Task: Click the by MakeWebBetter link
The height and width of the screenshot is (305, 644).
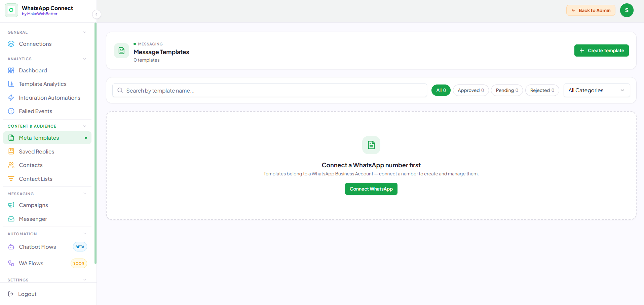Action: [x=39, y=14]
